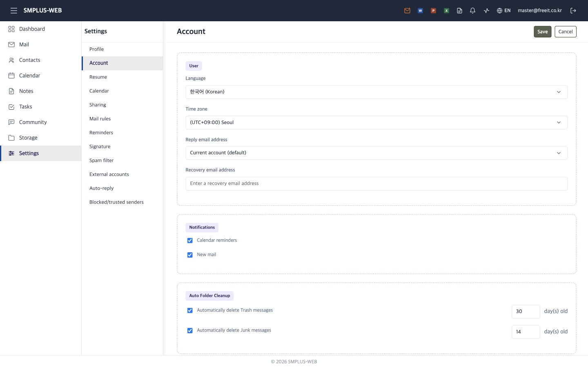The width and height of the screenshot is (588, 368).
Task: Open the Reply email address dropdown
Action: pyautogui.click(x=376, y=153)
